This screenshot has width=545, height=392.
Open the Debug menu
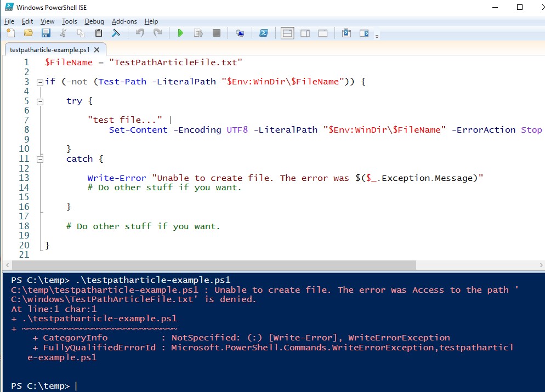point(94,21)
